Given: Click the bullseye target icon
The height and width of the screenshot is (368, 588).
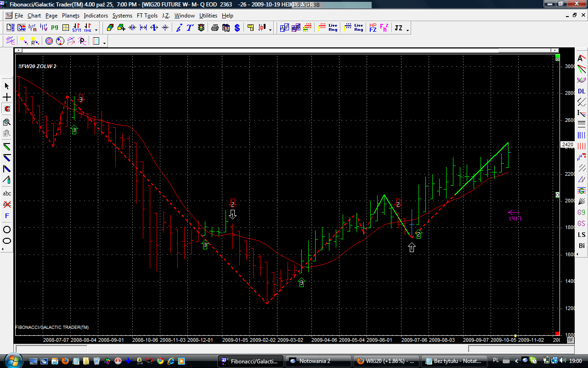Looking at the screenshot, I should [x=49, y=41].
